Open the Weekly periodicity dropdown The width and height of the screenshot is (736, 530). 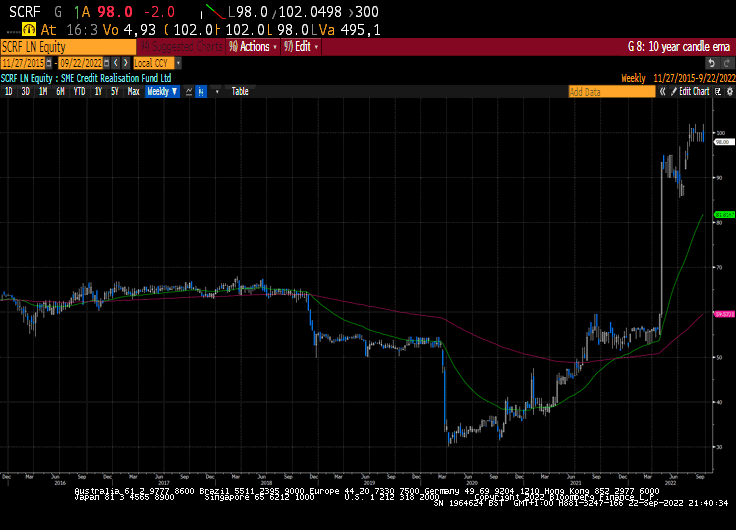tap(162, 92)
